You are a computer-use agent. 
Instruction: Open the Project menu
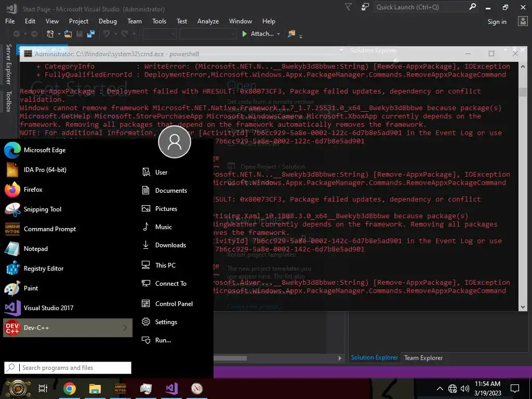coord(78,21)
